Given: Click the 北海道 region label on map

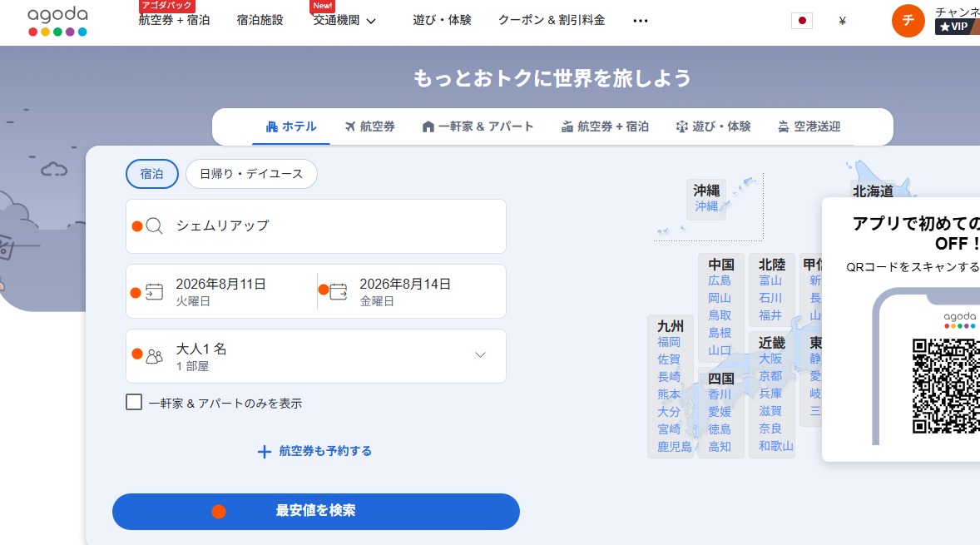Looking at the screenshot, I should click(874, 191).
